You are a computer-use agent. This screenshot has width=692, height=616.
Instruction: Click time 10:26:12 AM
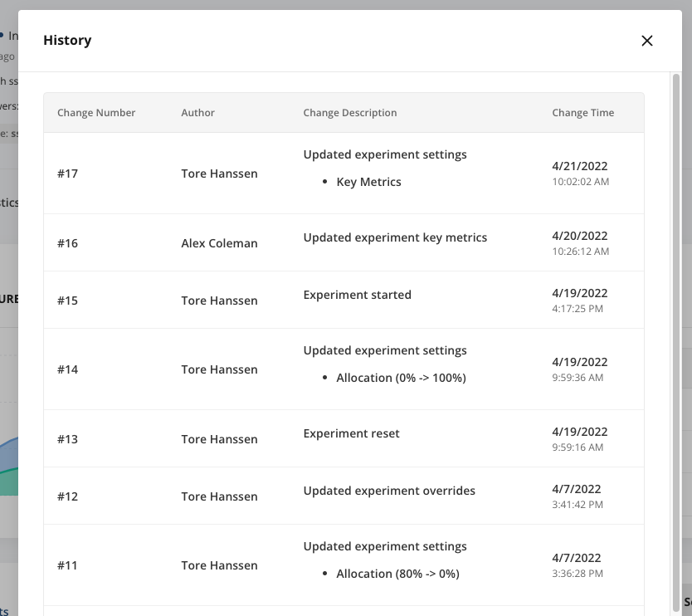(x=580, y=252)
